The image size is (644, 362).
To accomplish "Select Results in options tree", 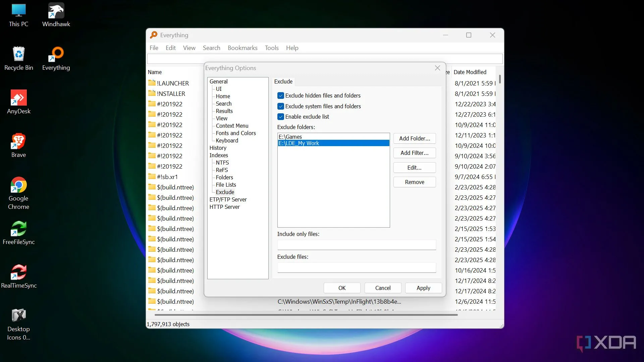I will [224, 111].
